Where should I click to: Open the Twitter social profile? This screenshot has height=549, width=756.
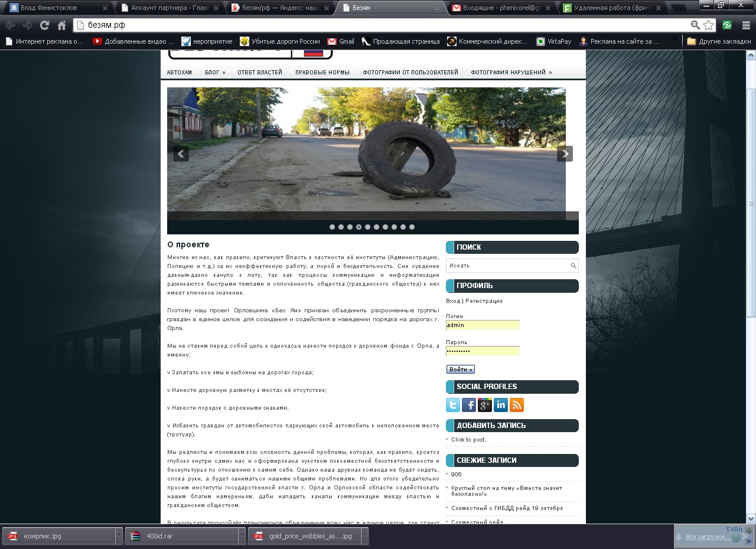(452, 405)
